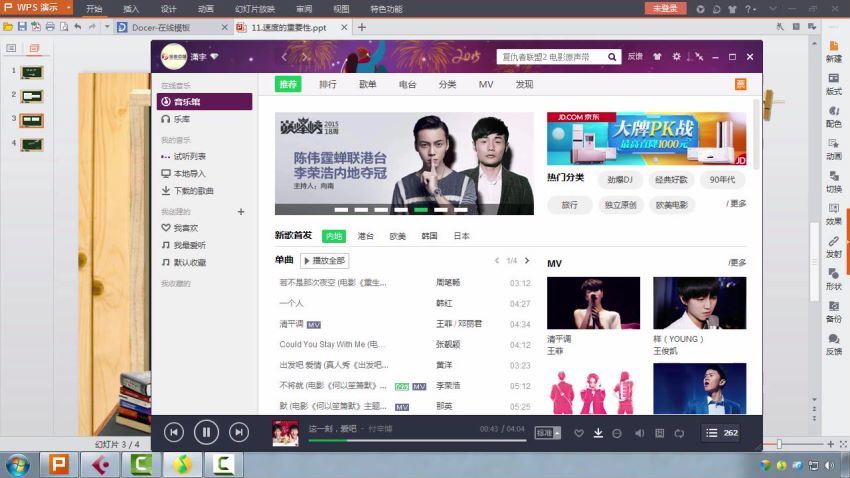Click the Windows Start button
Viewport: 850px width, 478px height.
(17, 465)
